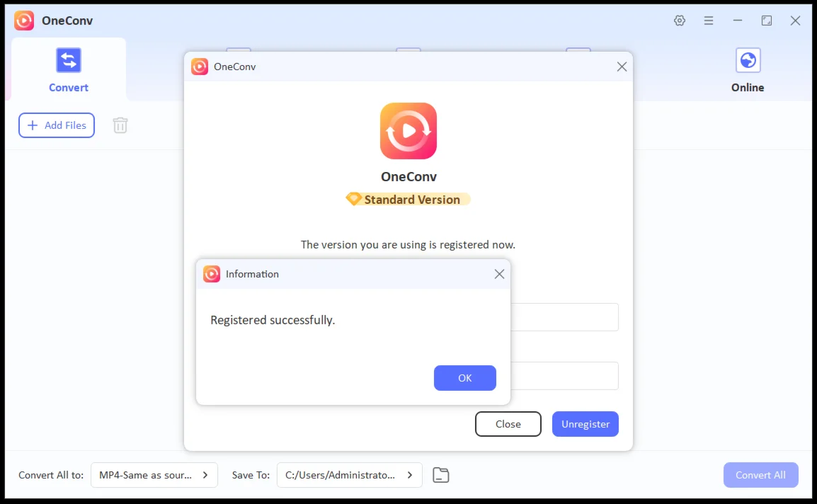The width and height of the screenshot is (817, 504).
Task: Click Add Files button
Action: click(56, 125)
